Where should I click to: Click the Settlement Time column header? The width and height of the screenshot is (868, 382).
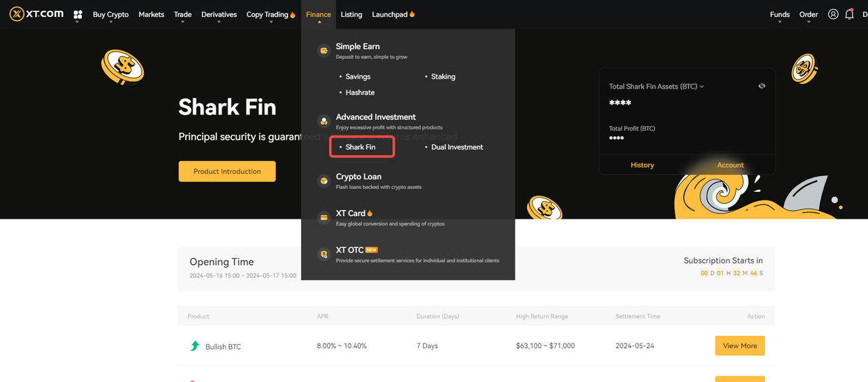pyautogui.click(x=637, y=316)
